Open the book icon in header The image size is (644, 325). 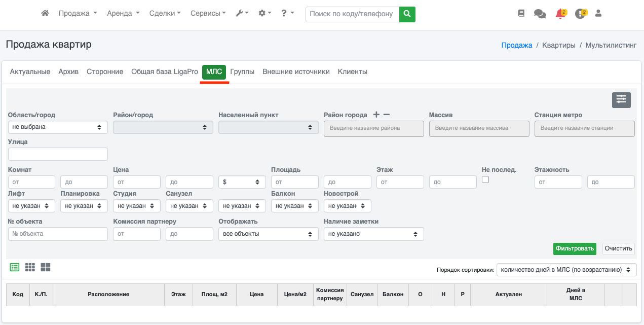(521, 14)
